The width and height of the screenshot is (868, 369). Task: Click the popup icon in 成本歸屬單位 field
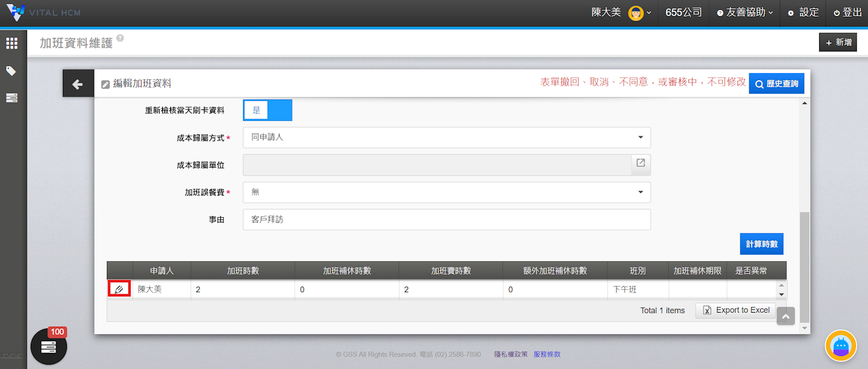(x=641, y=164)
